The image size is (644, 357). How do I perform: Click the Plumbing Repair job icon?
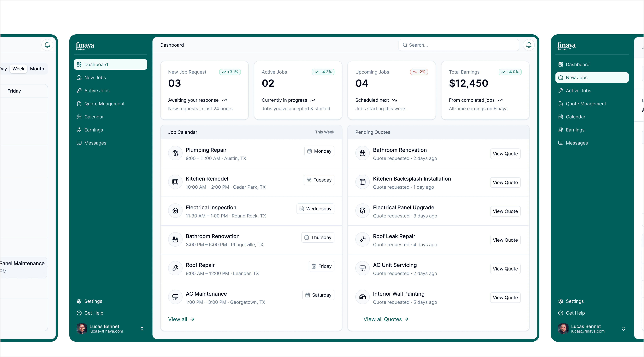tap(175, 153)
